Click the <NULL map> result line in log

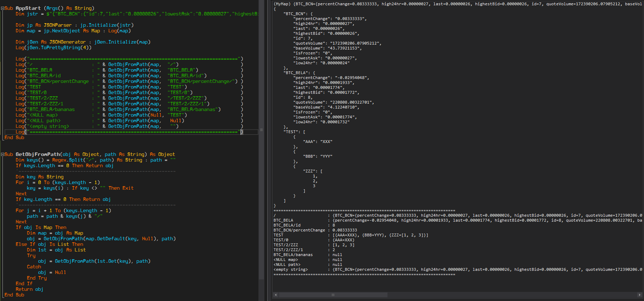pyautogui.click(x=286, y=260)
